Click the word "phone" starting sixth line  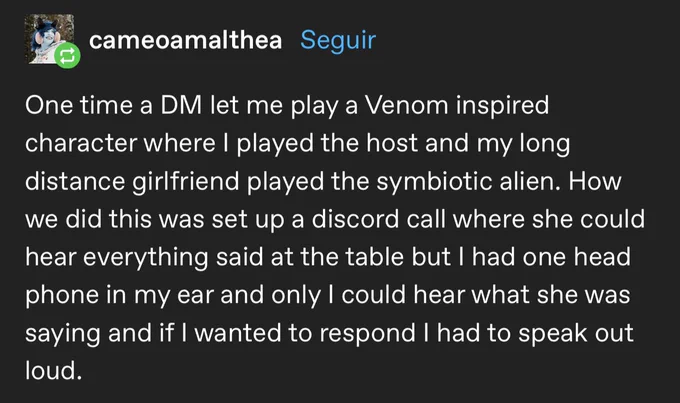click(x=62, y=295)
